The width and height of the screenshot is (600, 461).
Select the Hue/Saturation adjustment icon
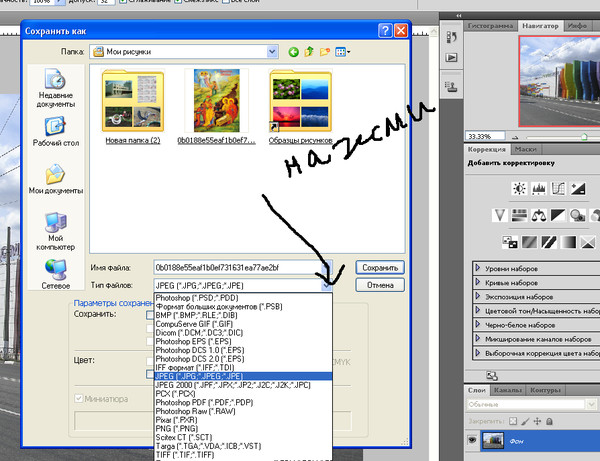point(519,215)
